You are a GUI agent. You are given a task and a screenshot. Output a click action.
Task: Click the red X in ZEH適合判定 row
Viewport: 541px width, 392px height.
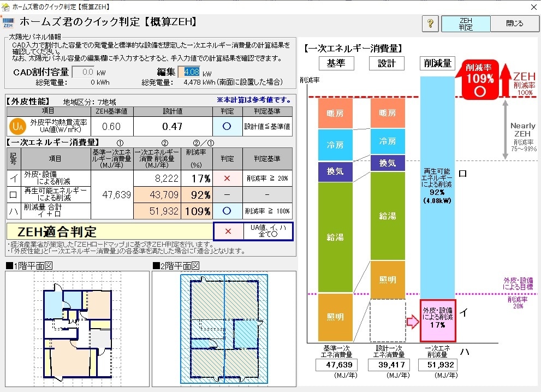[228, 231]
